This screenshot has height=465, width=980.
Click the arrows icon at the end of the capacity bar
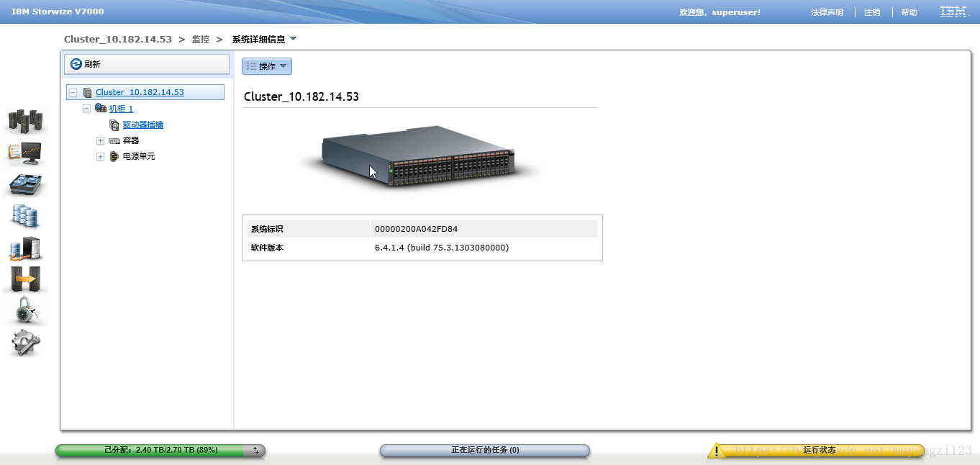click(x=256, y=451)
